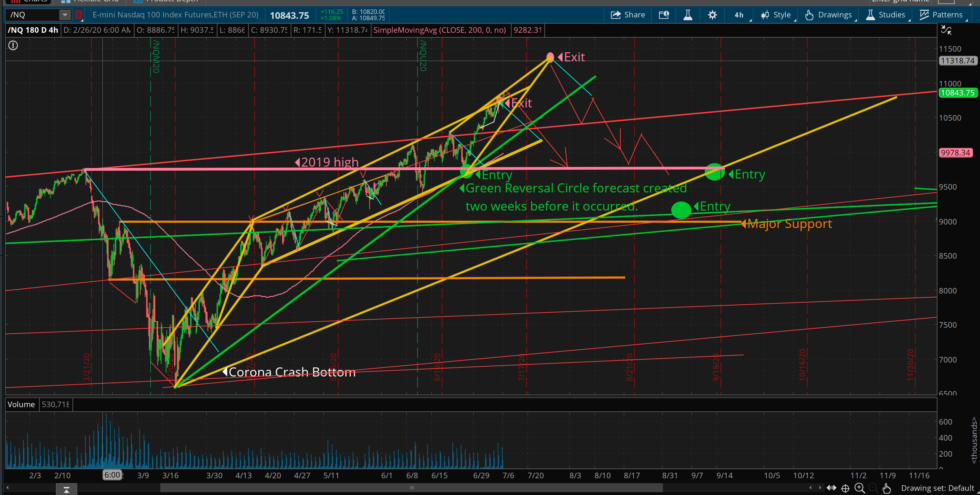Toggle the collapse price axis icon
Screen dimensions: 980x495
tap(946, 30)
